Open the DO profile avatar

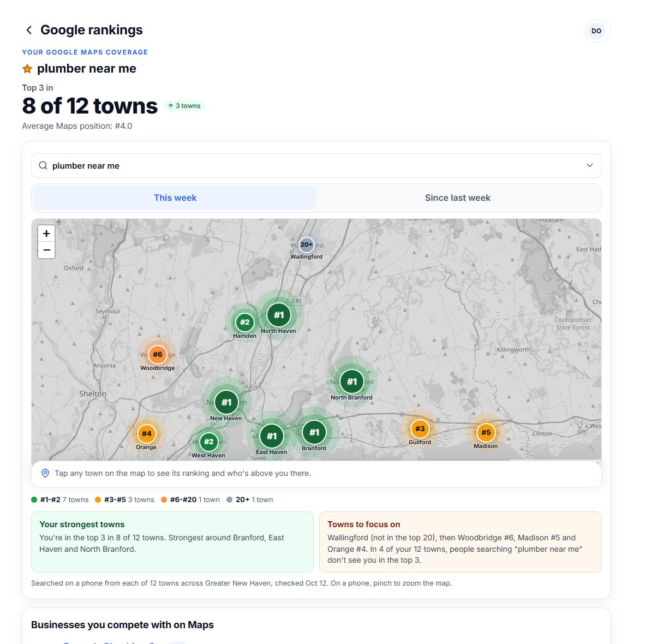(598, 31)
